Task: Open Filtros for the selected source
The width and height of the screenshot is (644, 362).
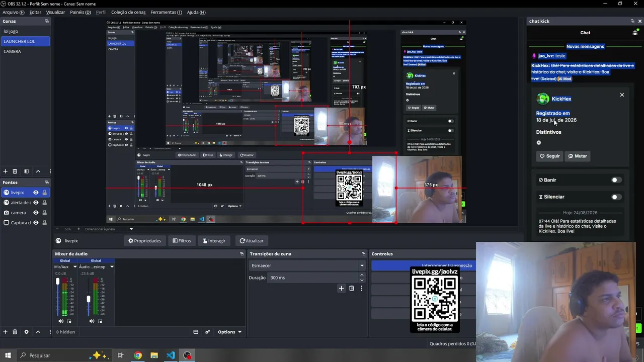Action: click(x=182, y=241)
